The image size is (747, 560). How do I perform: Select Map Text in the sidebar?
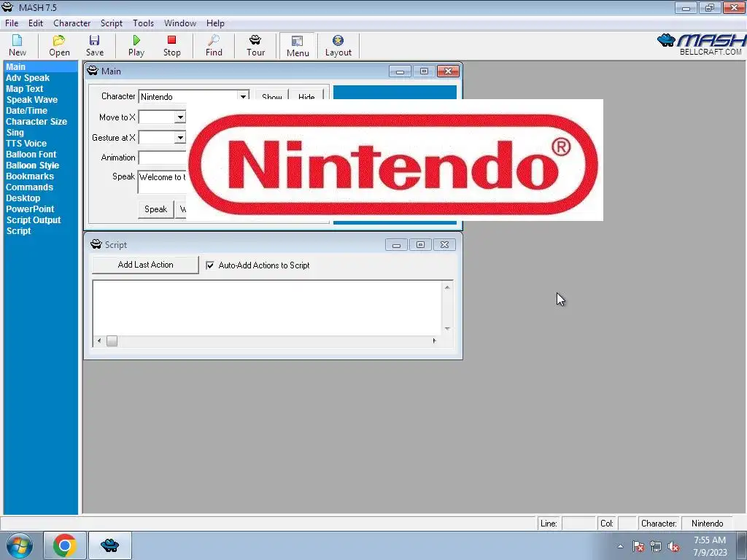[24, 88]
